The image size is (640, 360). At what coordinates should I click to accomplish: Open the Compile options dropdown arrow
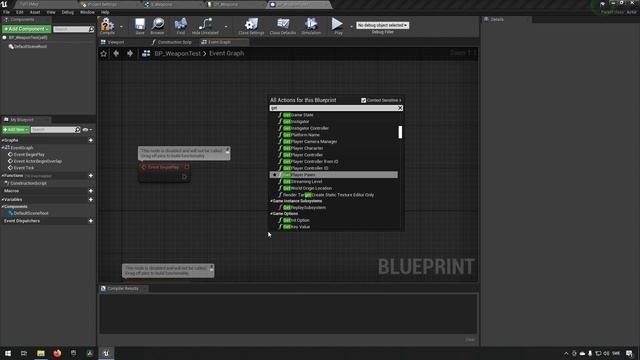point(121,27)
